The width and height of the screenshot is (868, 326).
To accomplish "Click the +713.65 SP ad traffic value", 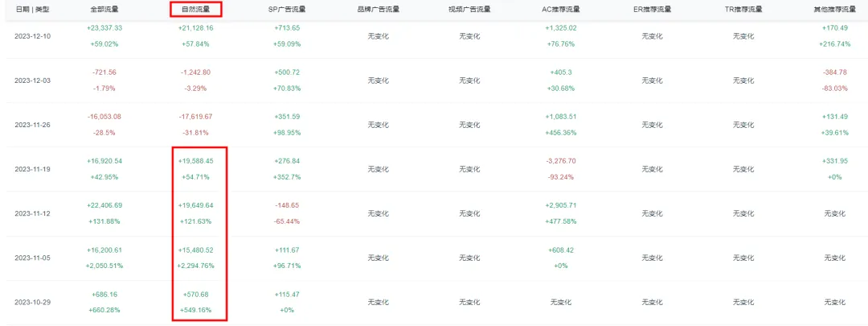I will coord(287,27).
